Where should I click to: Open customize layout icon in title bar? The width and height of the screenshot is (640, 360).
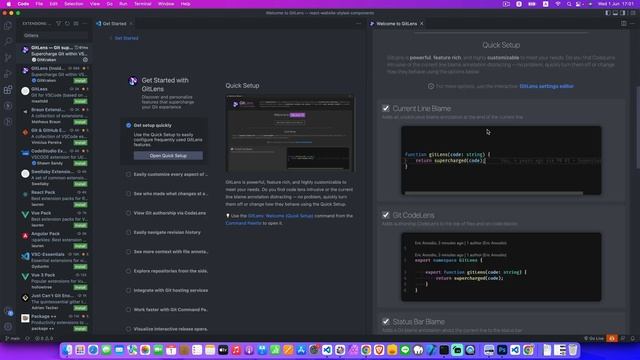point(633,13)
